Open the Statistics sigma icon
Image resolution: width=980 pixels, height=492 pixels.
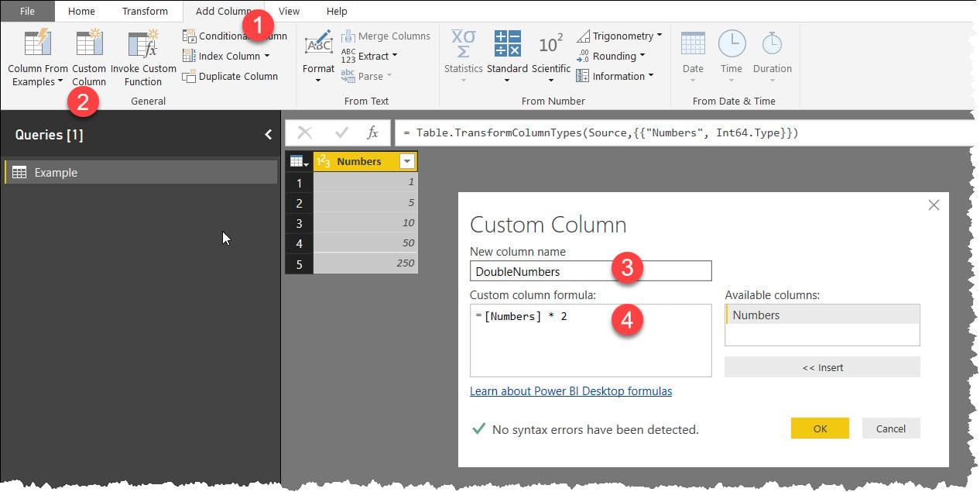point(463,44)
